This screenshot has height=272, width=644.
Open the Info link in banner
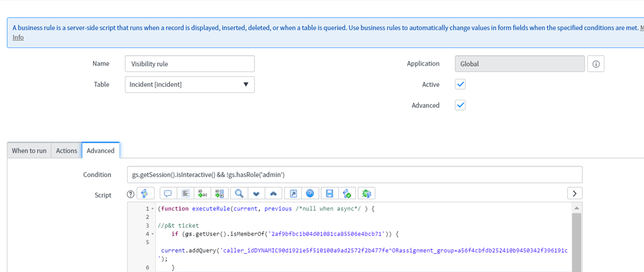click(18, 37)
